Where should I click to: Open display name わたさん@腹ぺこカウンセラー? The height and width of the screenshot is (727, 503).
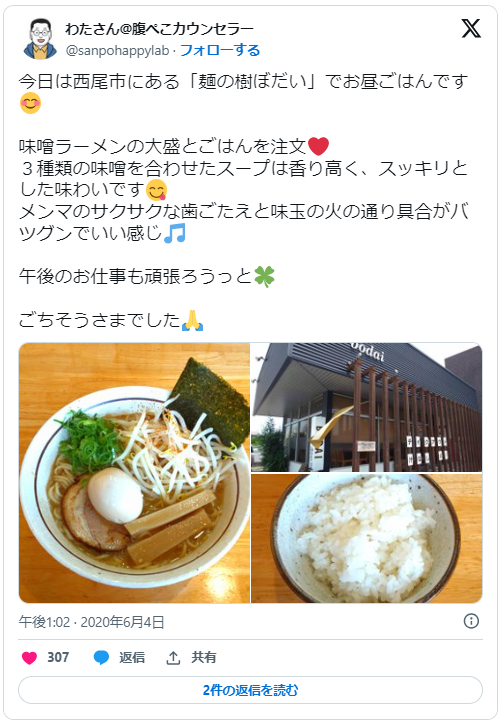159,29
